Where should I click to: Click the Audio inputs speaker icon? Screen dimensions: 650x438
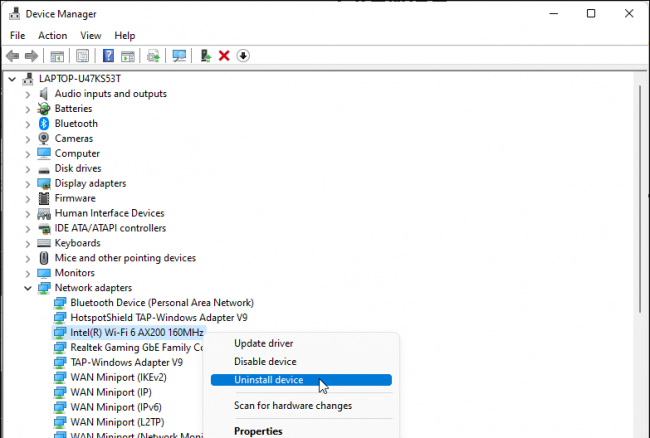click(x=44, y=94)
